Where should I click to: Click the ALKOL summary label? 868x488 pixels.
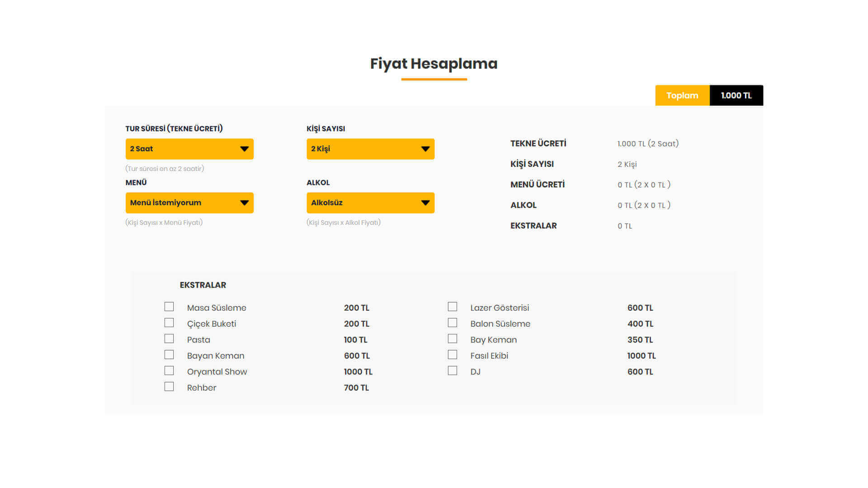tap(524, 205)
